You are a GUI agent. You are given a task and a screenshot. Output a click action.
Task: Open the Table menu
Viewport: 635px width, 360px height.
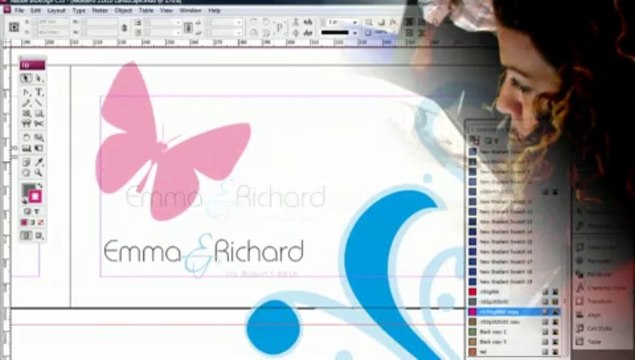coord(146,11)
